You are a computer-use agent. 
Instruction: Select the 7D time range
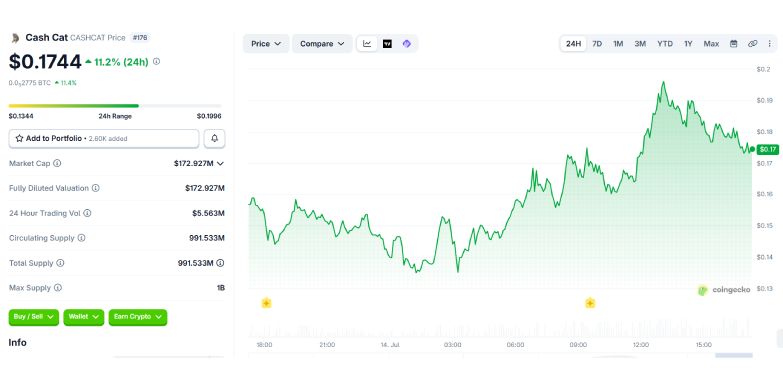click(597, 44)
